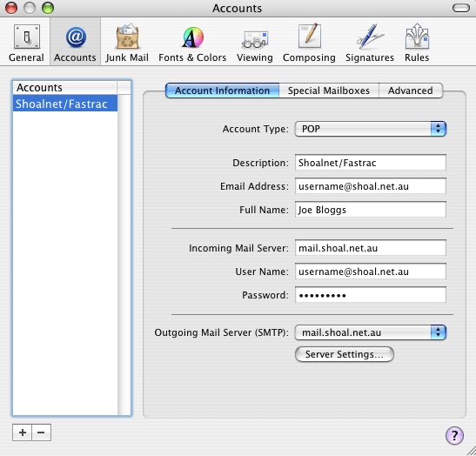476x456 pixels.
Task: Open the Rules preferences pane
Action: [x=417, y=43]
